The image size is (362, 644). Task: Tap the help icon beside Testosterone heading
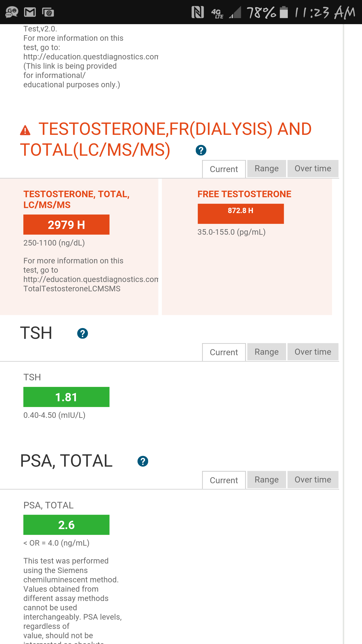coord(201,150)
